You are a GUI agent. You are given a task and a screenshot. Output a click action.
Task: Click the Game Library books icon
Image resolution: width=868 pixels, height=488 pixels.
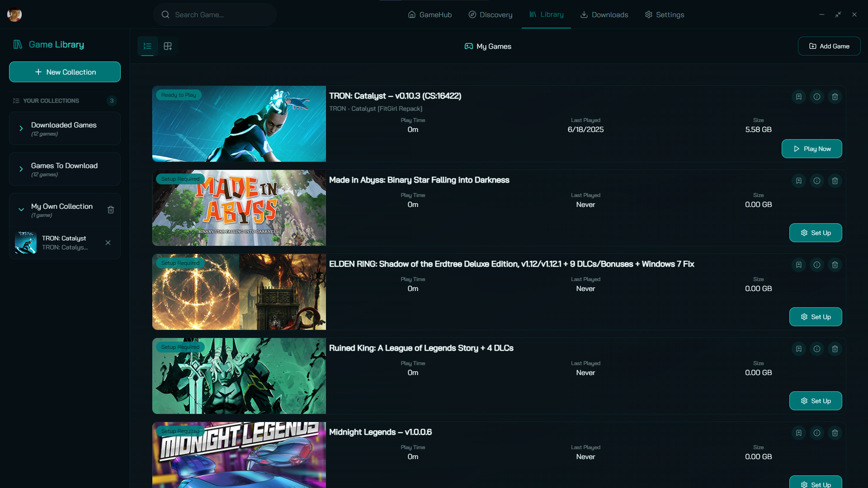(x=18, y=44)
